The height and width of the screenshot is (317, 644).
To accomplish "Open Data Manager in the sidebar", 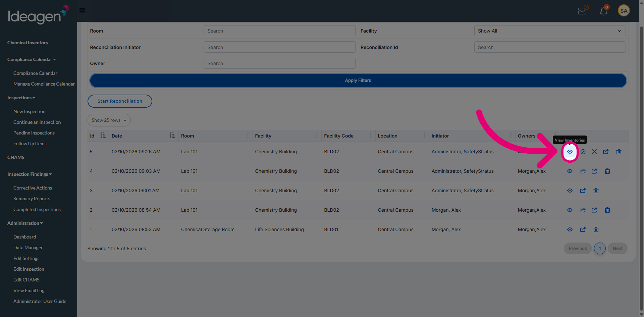I will point(28,248).
